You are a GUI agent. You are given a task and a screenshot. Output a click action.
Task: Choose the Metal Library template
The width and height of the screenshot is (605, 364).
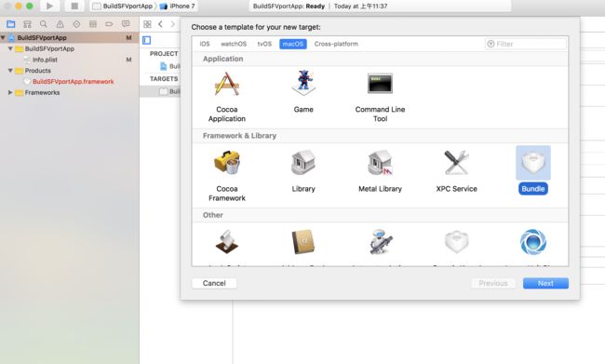(380, 171)
